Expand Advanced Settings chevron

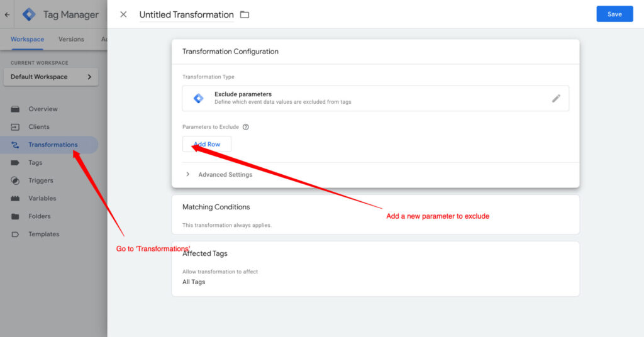[x=187, y=174]
